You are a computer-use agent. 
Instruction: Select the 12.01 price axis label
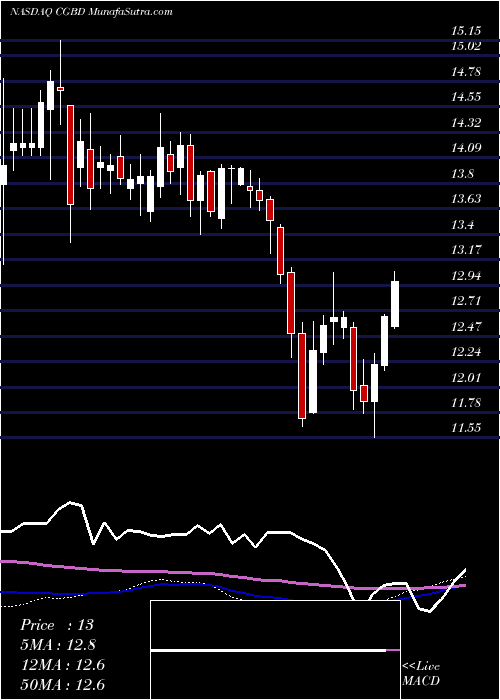coord(466,378)
